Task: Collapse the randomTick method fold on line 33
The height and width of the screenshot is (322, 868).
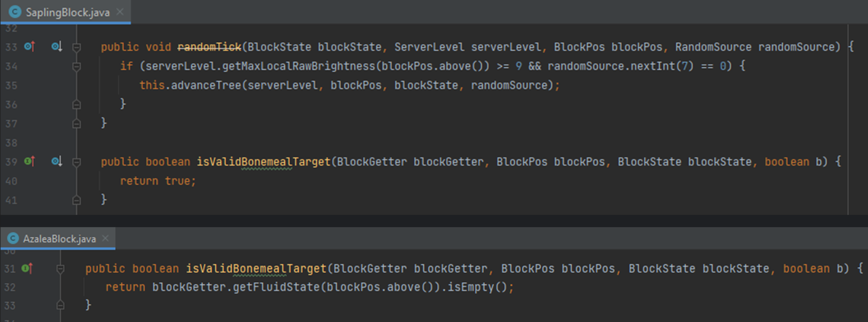Action: [x=76, y=47]
